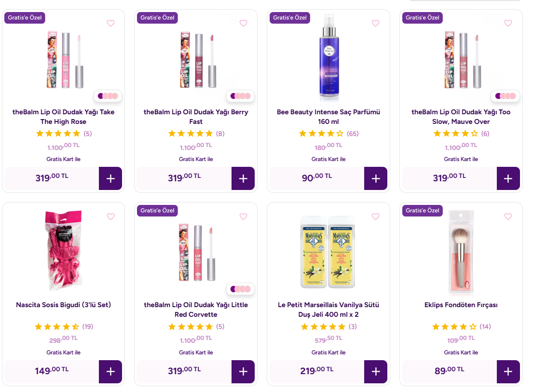This screenshot has height=392, width=533.
Task: Add Le Petit Marseillais shower gel to cart
Action: tap(376, 372)
